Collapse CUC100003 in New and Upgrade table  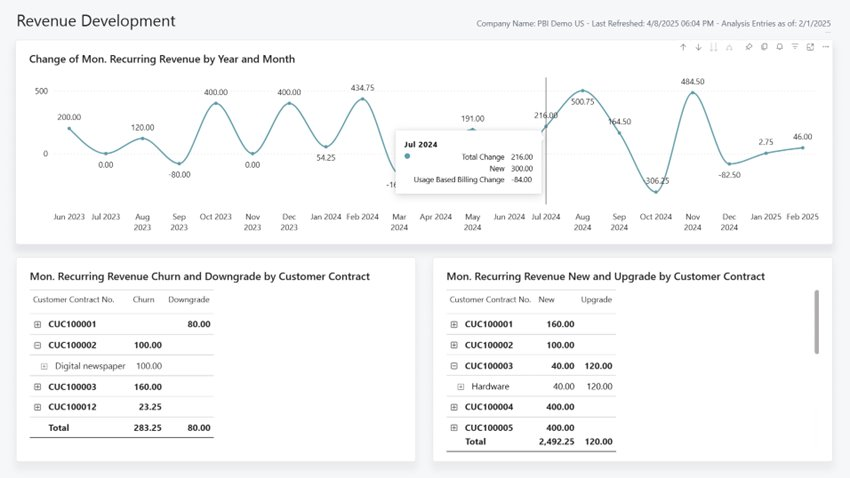coord(454,366)
